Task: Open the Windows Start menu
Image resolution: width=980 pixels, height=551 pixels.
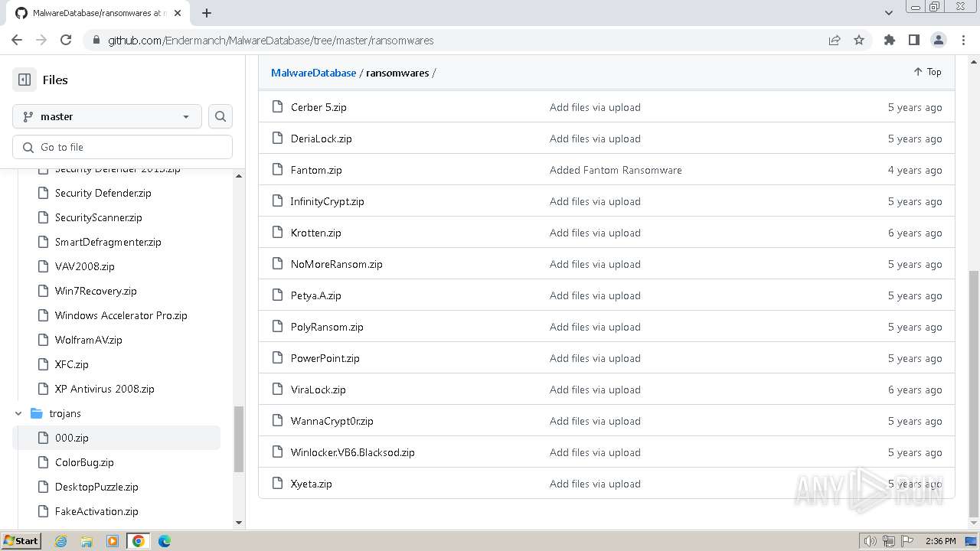Action: (21, 541)
